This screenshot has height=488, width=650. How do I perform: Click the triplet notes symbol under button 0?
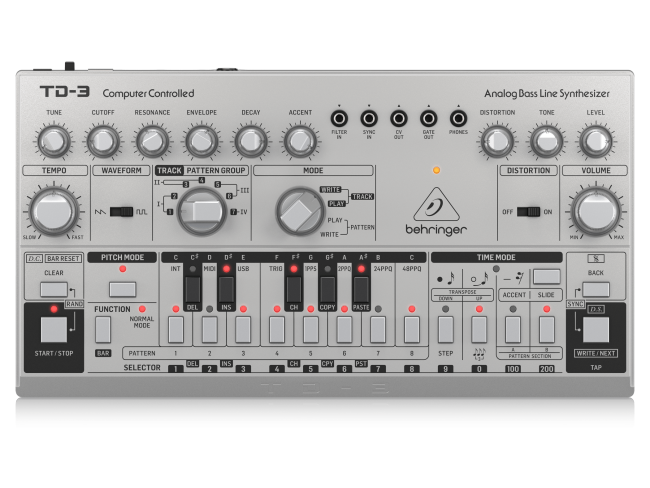pyautogui.click(x=479, y=354)
